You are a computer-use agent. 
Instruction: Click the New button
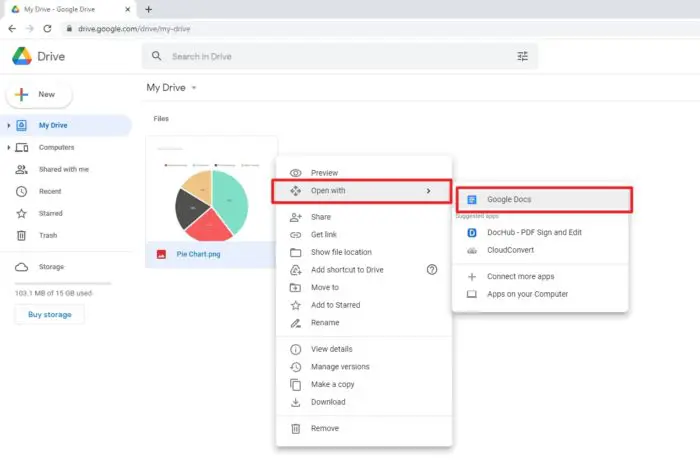pyautogui.click(x=39, y=95)
